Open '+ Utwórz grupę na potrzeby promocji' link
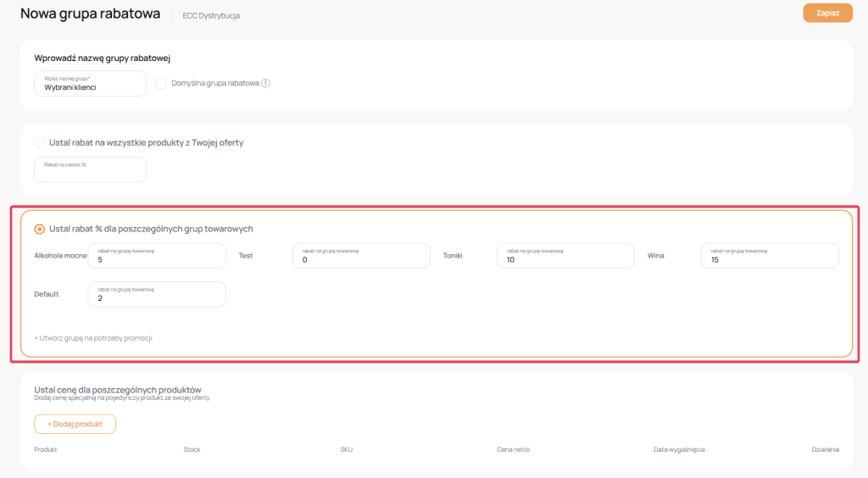Viewport: 868px width, 478px height. point(93,338)
